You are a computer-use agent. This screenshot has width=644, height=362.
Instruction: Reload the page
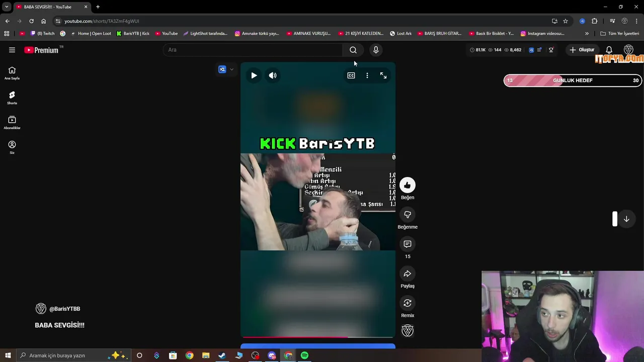[x=31, y=21]
